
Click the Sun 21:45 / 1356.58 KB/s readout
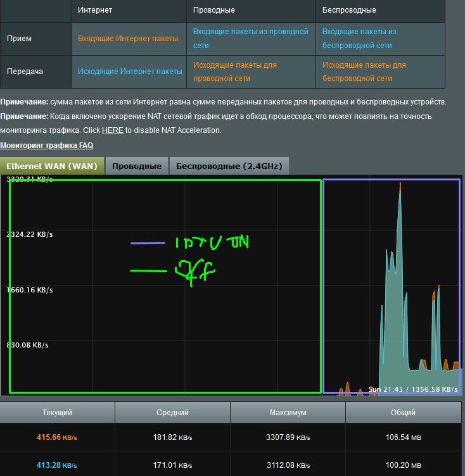click(412, 389)
